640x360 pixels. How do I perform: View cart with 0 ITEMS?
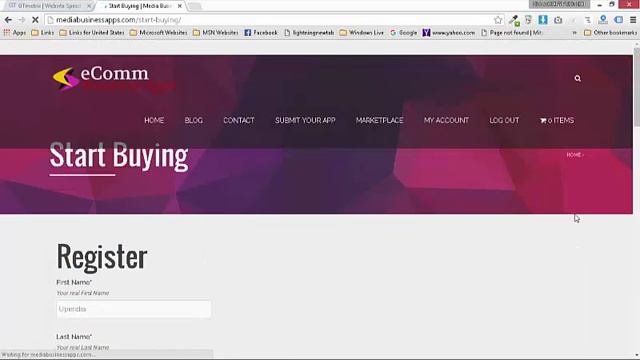(x=557, y=120)
